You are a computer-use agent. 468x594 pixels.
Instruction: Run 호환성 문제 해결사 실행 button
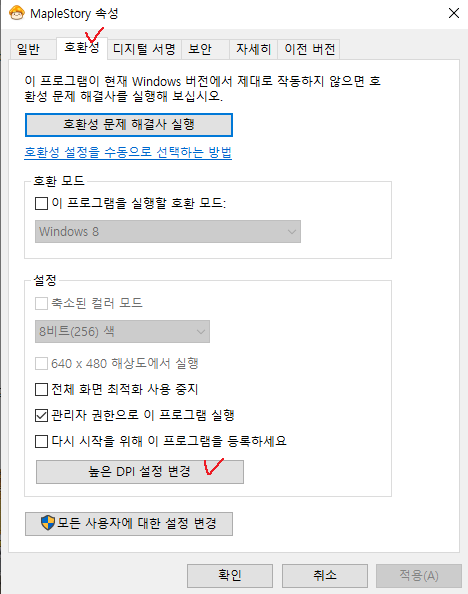tap(129, 125)
